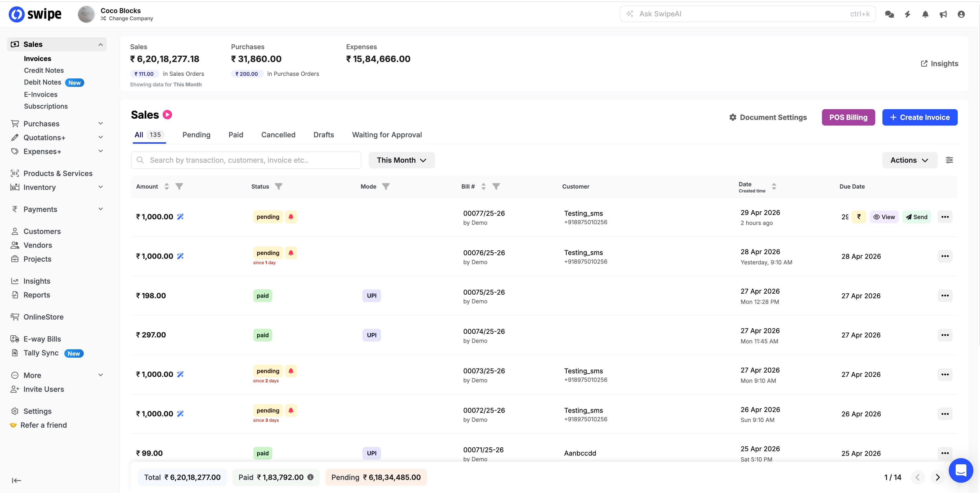Focus the invoice search field

tap(246, 160)
